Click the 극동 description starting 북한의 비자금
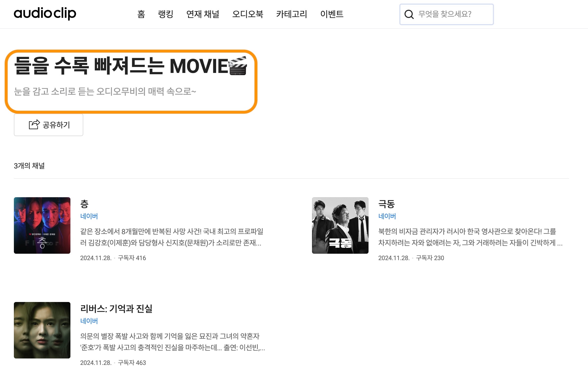 pyautogui.click(x=471, y=237)
